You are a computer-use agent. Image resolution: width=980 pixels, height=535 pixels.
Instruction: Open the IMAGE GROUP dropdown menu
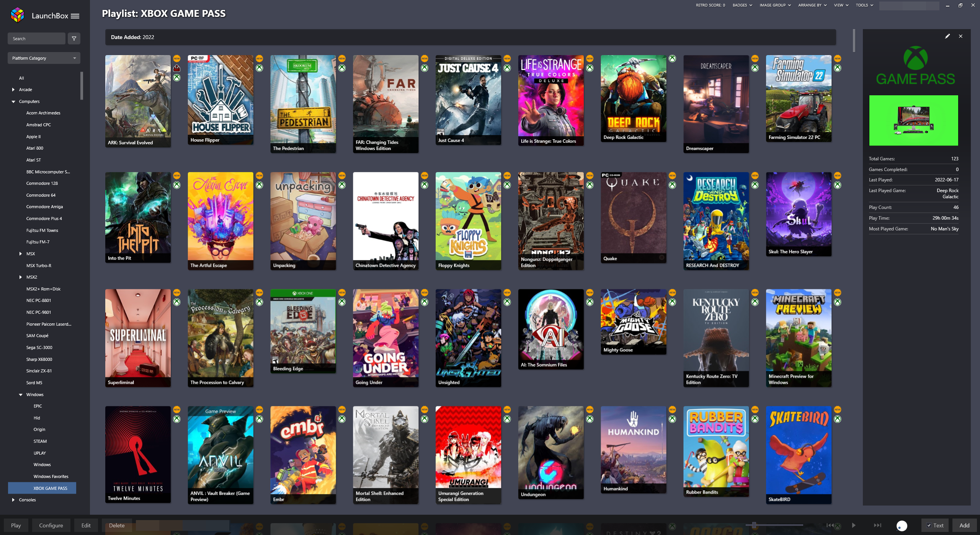(775, 5)
